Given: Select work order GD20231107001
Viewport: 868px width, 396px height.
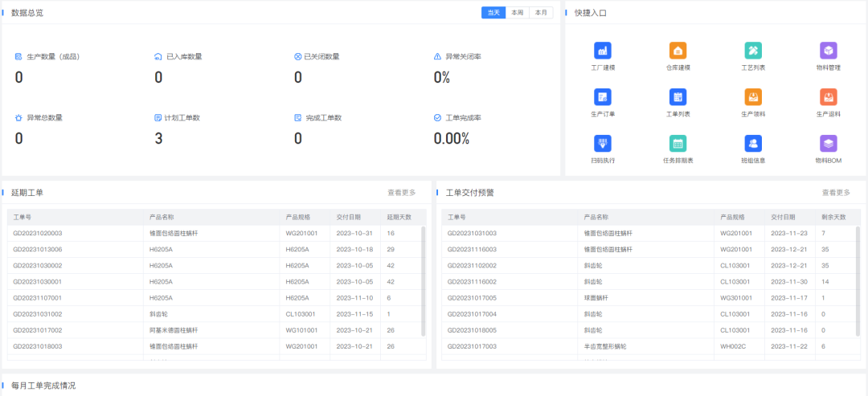Looking at the screenshot, I should click(x=38, y=297).
